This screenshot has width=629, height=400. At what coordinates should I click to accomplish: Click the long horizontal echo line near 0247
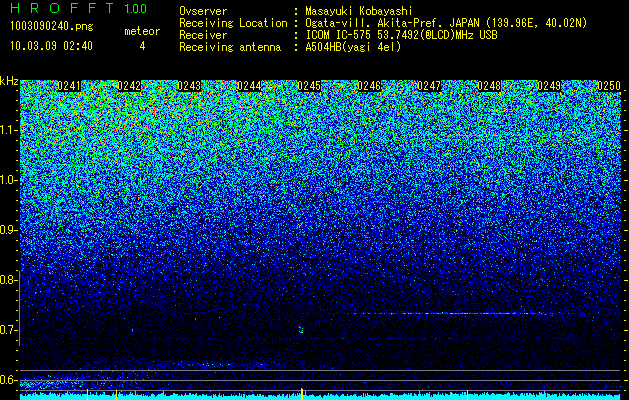(453, 313)
